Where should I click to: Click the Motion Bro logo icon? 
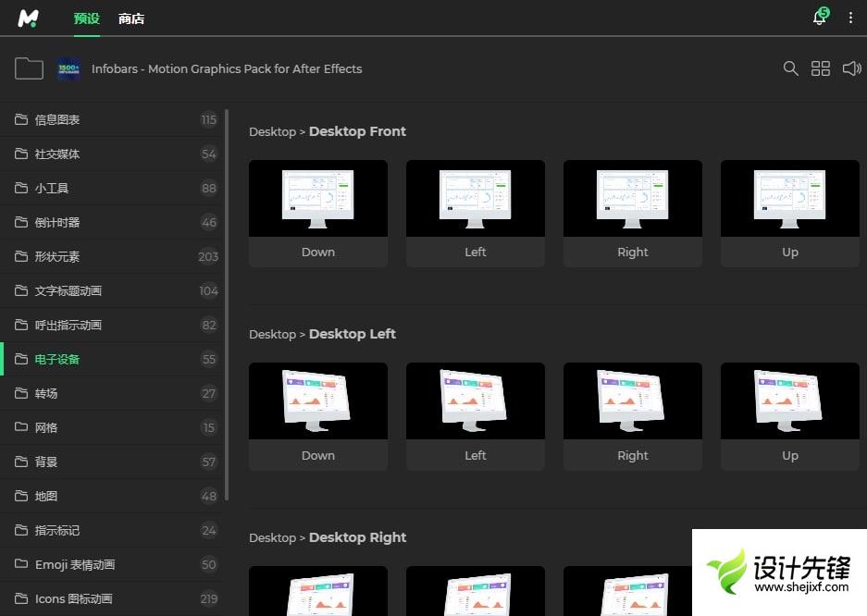tap(29, 18)
